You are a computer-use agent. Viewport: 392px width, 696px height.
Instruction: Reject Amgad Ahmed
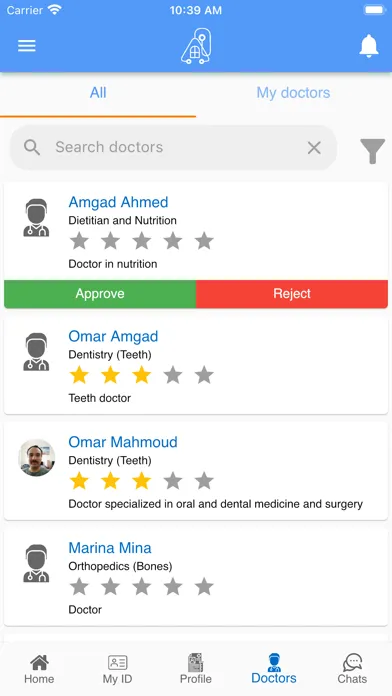(x=292, y=294)
